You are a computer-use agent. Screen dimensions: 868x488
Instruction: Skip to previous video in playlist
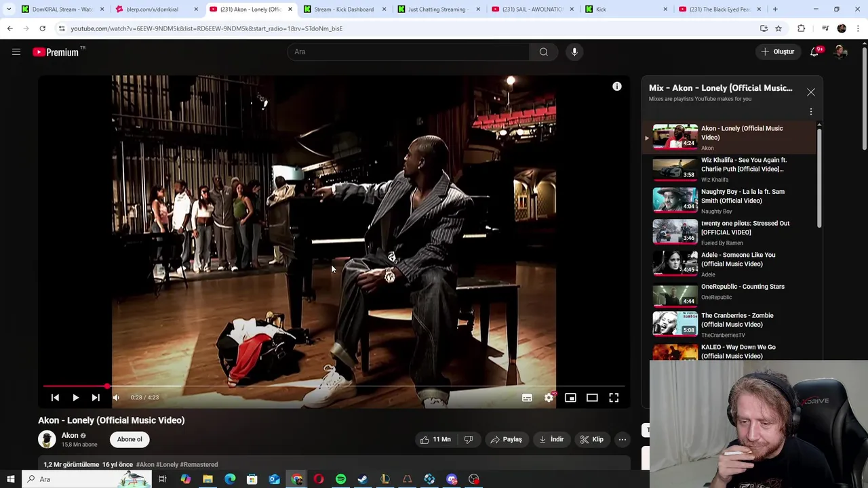click(55, 398)
